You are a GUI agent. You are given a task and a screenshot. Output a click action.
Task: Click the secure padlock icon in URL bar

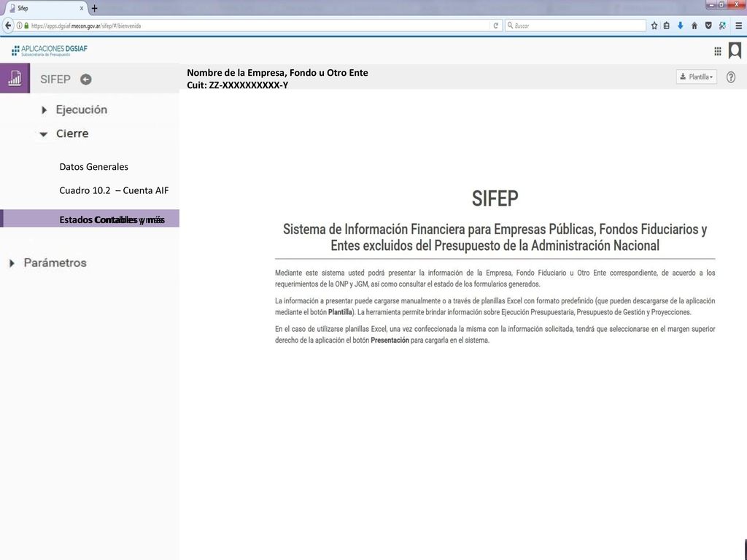[x=26, y=26]
